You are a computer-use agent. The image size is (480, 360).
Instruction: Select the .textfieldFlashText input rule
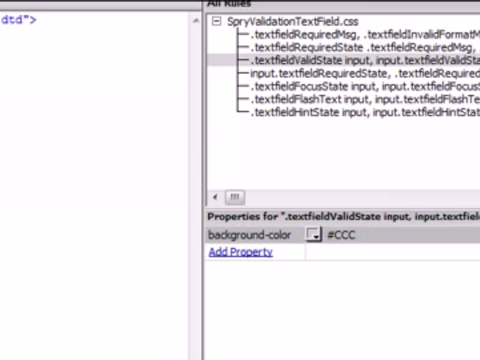point(365,99)
